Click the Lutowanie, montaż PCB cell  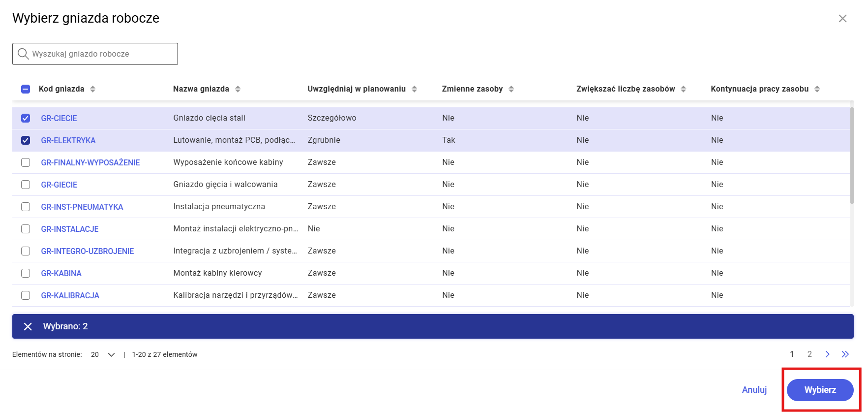(234, 140)
